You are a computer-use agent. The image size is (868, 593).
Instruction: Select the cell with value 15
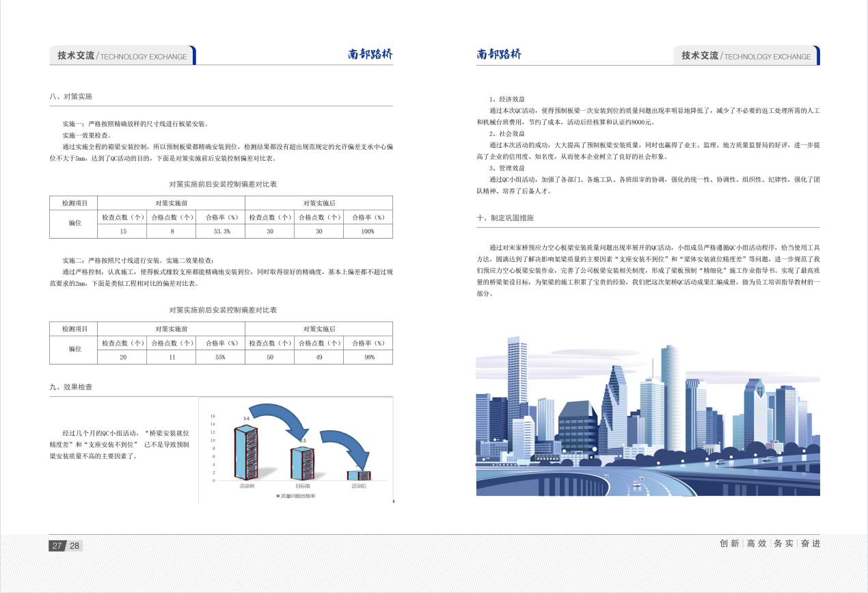(123, 231)
